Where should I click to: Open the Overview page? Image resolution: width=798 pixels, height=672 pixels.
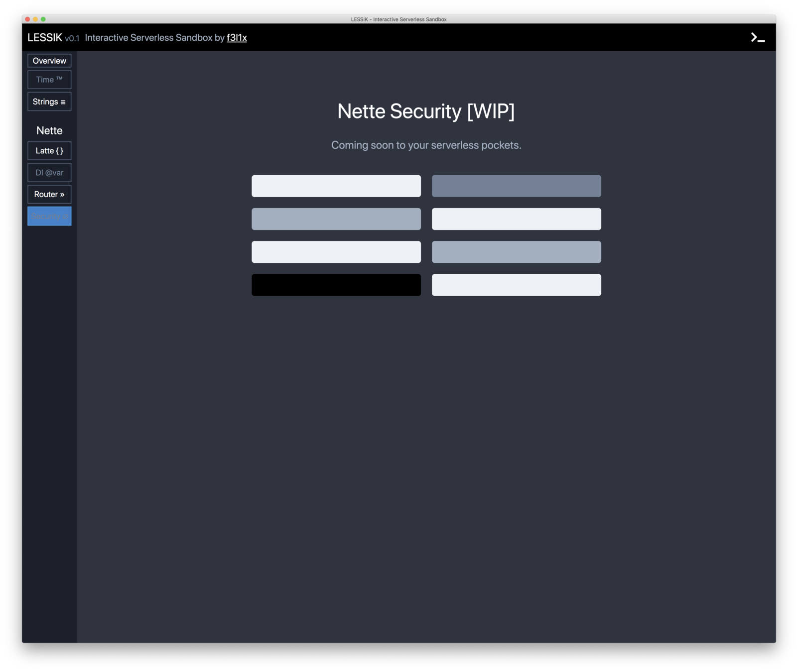coord(49,61)
